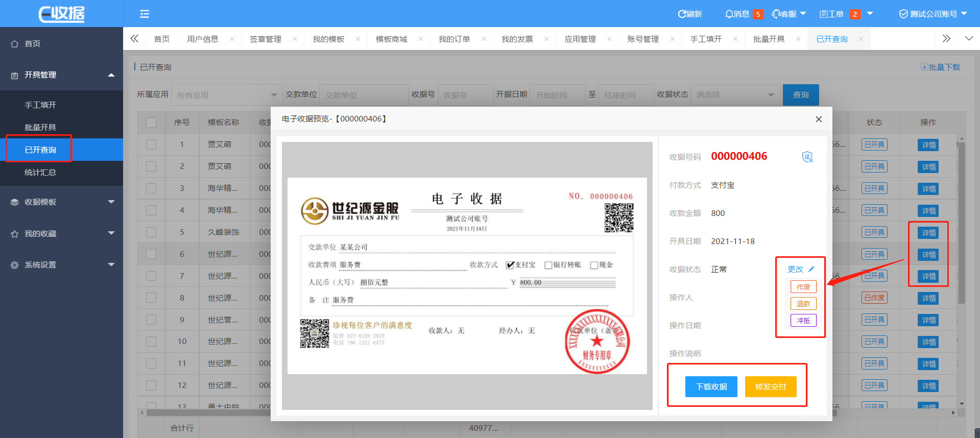This screenshot has height=438, width=980.
Task: Open the tab list dropdown chevron
Action: click(969, 39)
